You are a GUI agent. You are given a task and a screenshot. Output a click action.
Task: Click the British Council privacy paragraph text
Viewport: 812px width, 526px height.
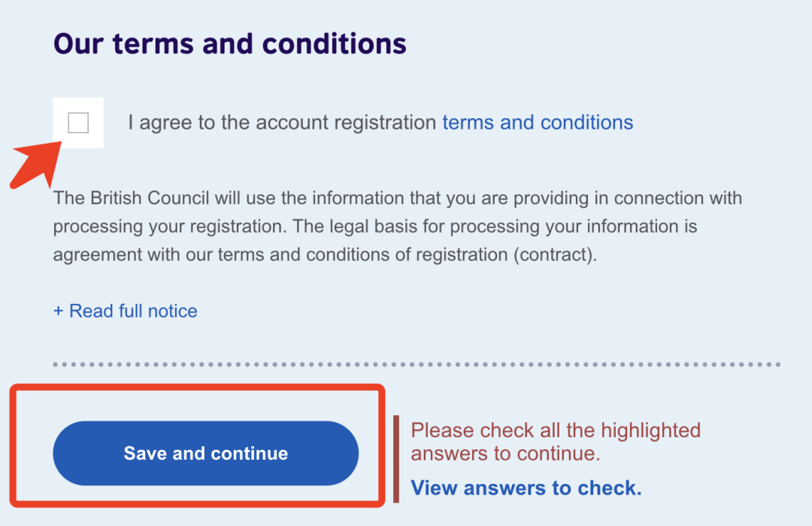398,227
